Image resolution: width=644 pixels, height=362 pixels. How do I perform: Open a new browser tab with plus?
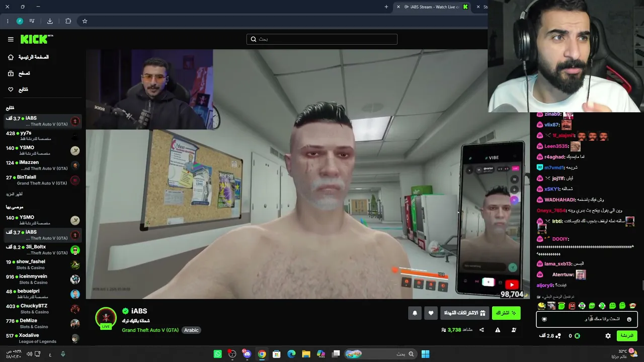click(386, 7)
